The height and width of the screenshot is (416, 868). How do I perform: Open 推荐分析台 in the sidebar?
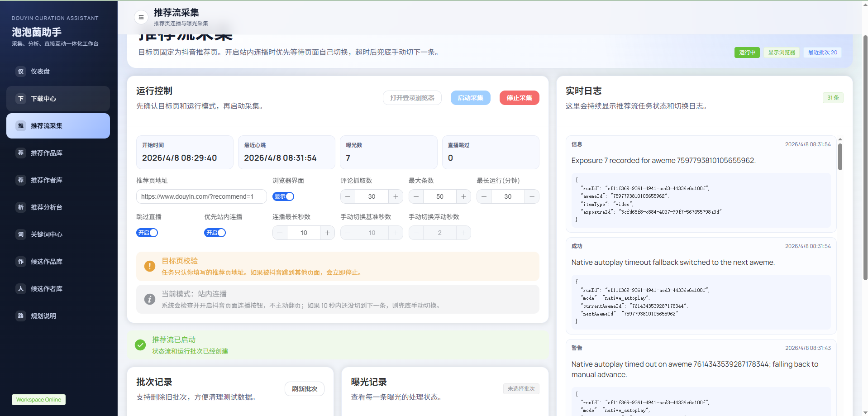click(58, 207)
